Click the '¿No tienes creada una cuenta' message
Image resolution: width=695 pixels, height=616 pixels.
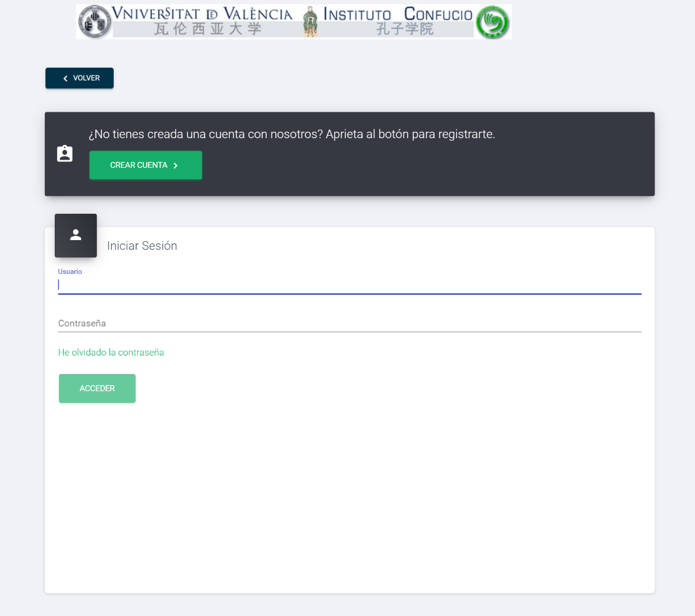coord(292,134)
